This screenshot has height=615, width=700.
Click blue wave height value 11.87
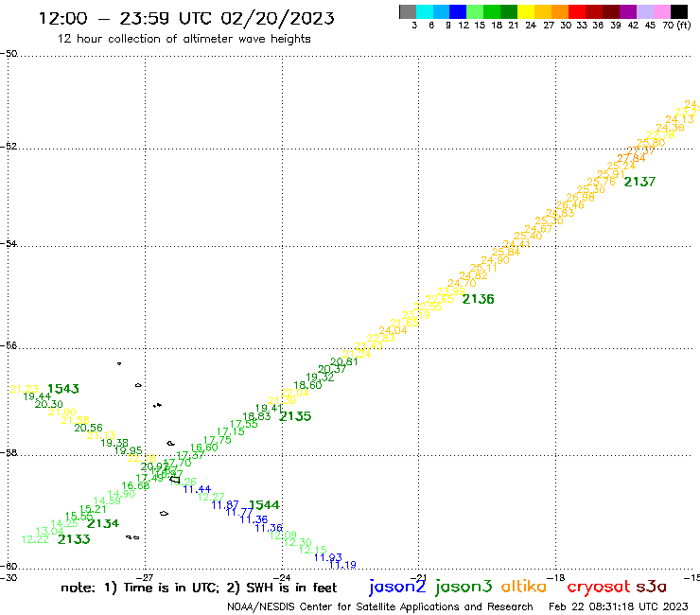pyautogui.click(x=225, y=505)
